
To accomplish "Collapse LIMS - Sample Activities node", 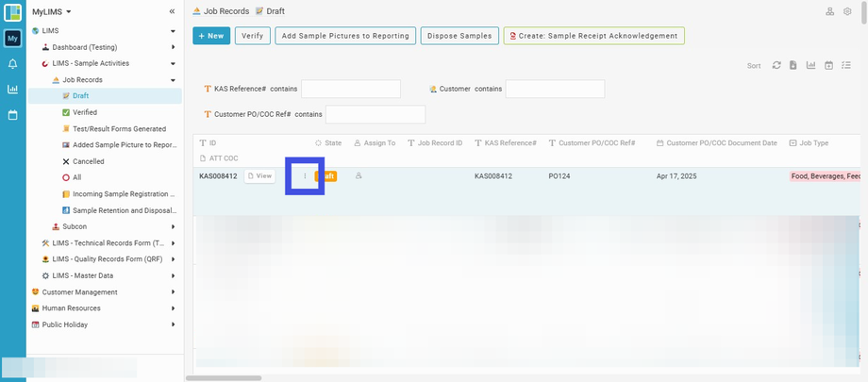I will click(173, 64).
